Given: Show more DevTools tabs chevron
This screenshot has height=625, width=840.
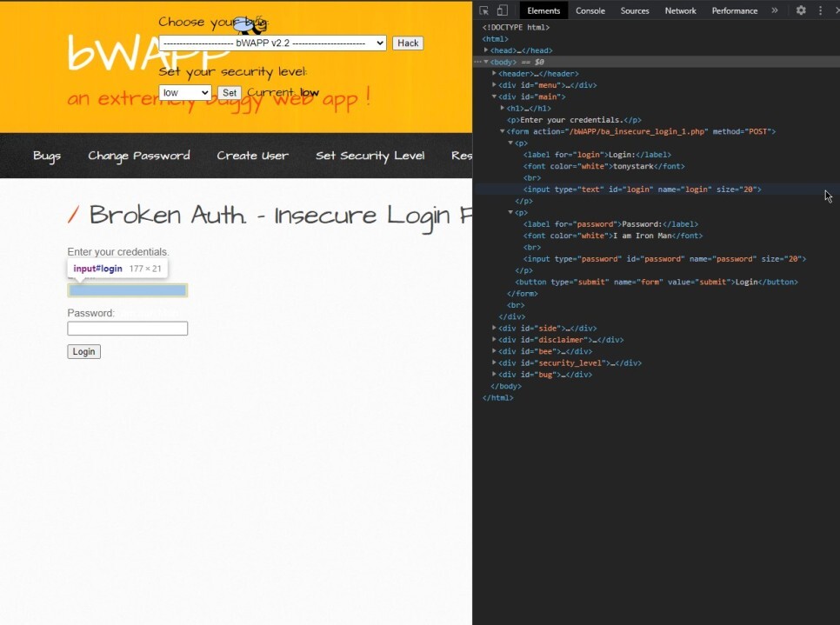Looking at the screenshot, I should pyautogui.click(x=775, y=10).
